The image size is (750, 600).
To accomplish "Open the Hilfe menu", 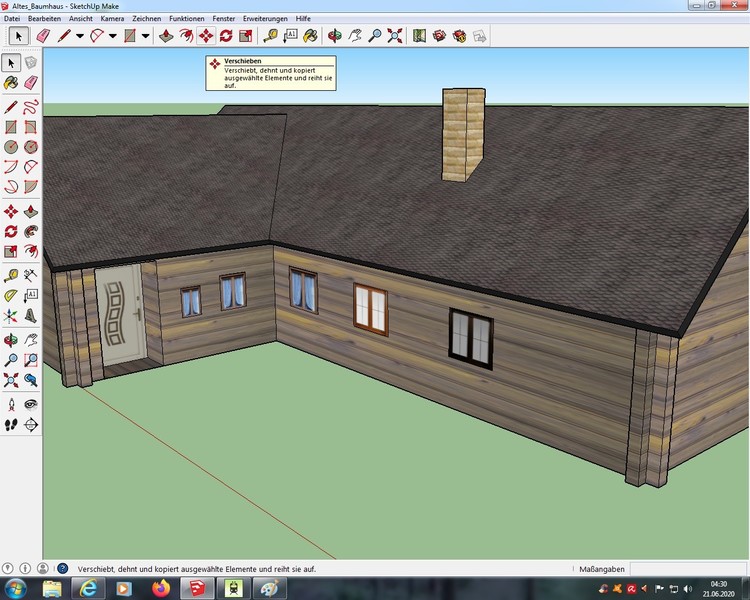I will 303,19.
